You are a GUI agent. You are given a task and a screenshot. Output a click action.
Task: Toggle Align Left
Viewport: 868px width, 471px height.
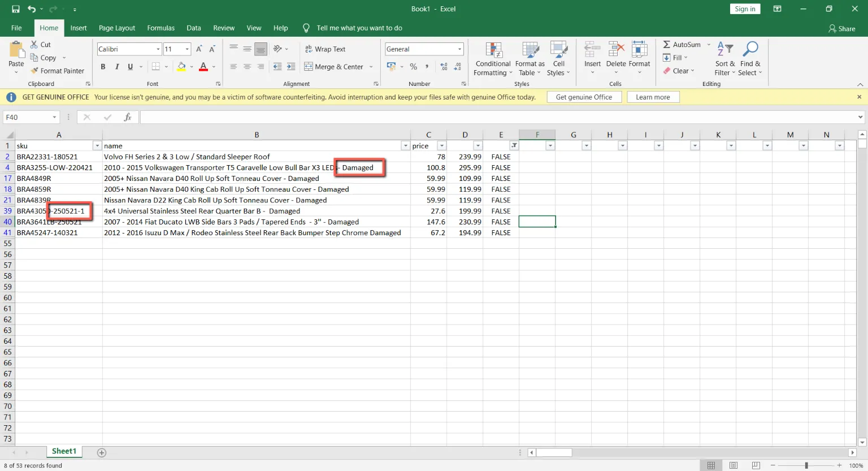point(233,67)
